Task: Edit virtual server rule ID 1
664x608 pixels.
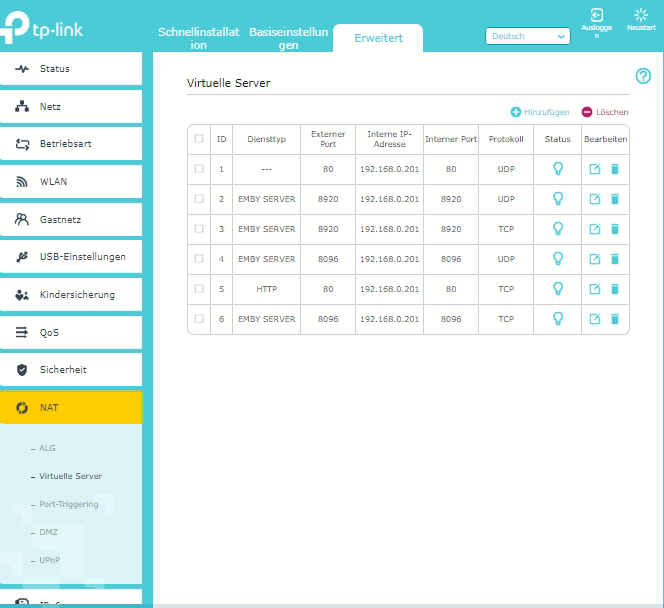Action: click(x=595, y=169)
